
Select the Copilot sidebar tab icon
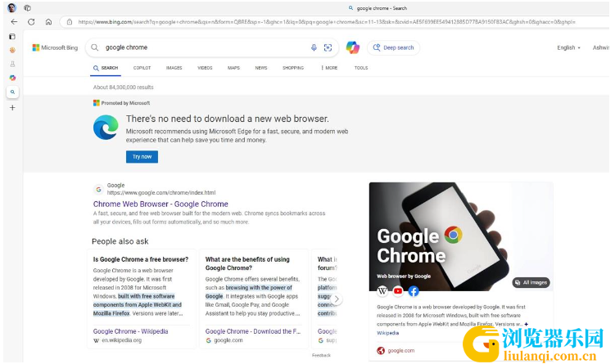[12, 78]
